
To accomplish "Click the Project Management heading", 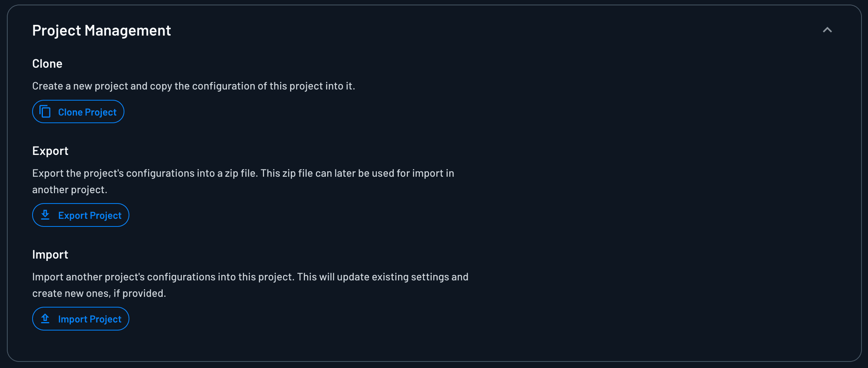I will pyautogui.click(x=101, y=30).
